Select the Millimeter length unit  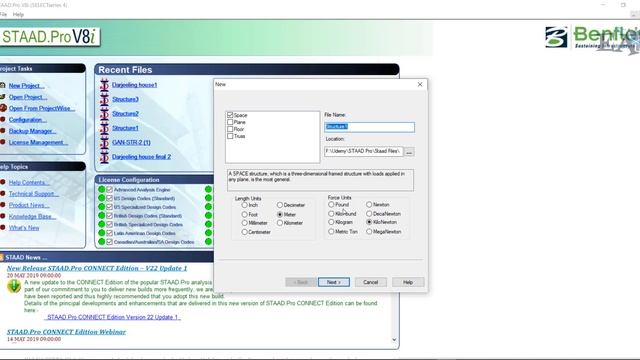(244, 223)
